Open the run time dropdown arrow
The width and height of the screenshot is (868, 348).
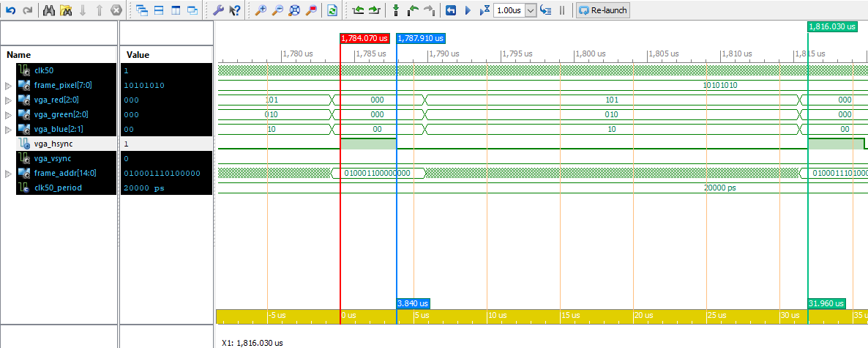pyautogui.click(x=531, y=10)
